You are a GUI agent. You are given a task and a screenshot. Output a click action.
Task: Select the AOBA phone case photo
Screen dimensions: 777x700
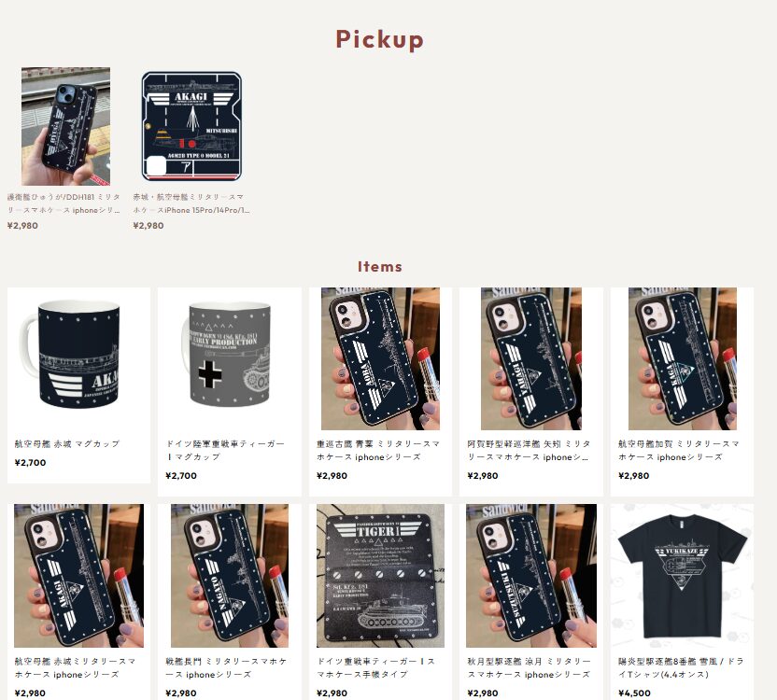(x=380, y=358)
